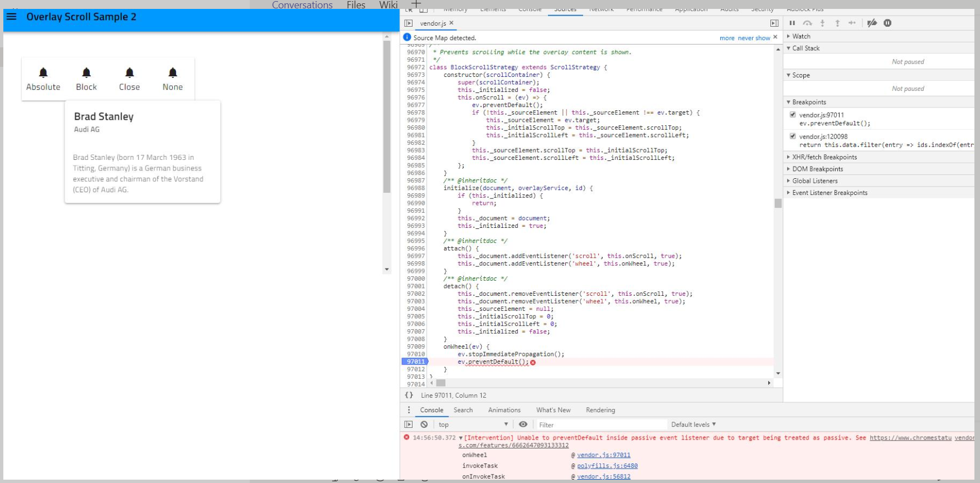
Task: Open the hamburger menu in Overlay Scroll Sample
Action: point(11,17)
